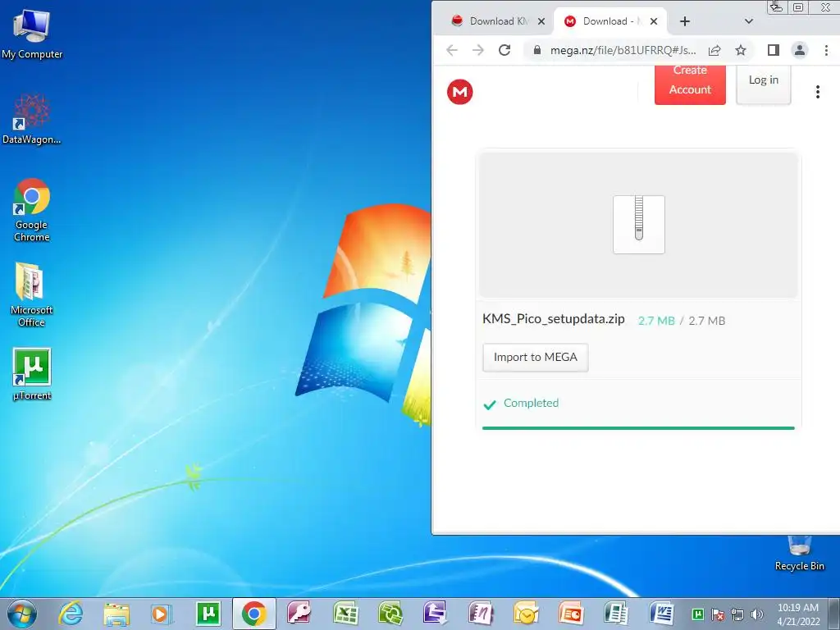
Task: Launch Microsoft Access from the taskbar
Action: [x=299, y=614]
